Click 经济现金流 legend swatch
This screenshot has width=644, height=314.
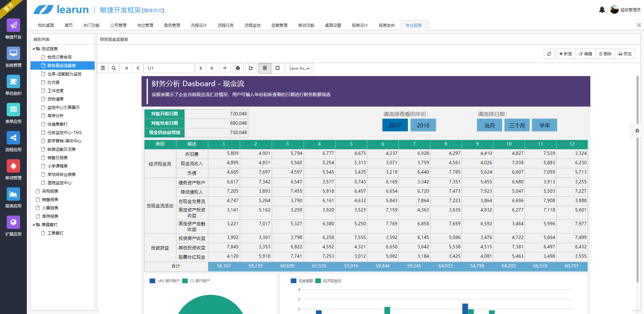[318, 281]
